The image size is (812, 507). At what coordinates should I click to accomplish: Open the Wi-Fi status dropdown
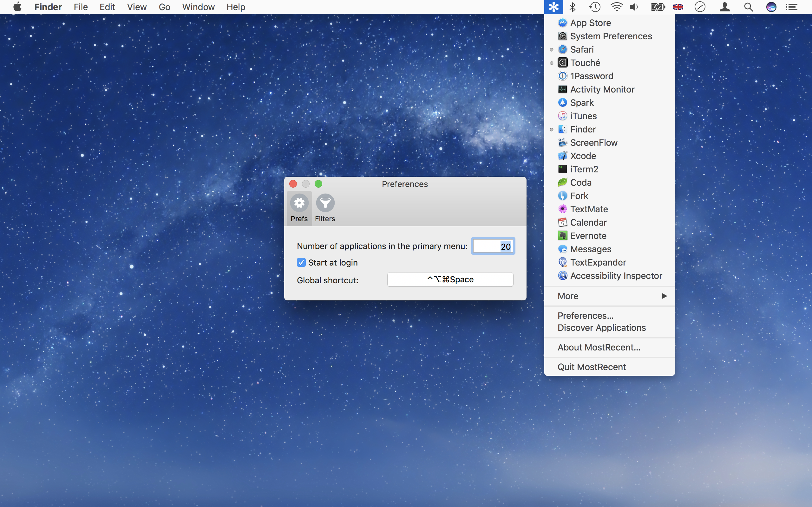pyautogui.click(x=616, y=7)
